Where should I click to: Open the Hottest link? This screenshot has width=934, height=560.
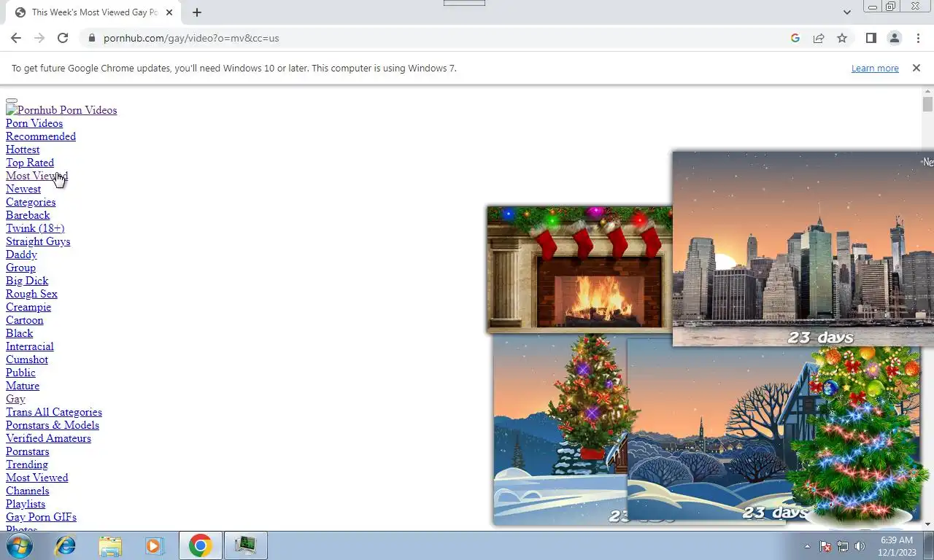(x=23, y=149)
